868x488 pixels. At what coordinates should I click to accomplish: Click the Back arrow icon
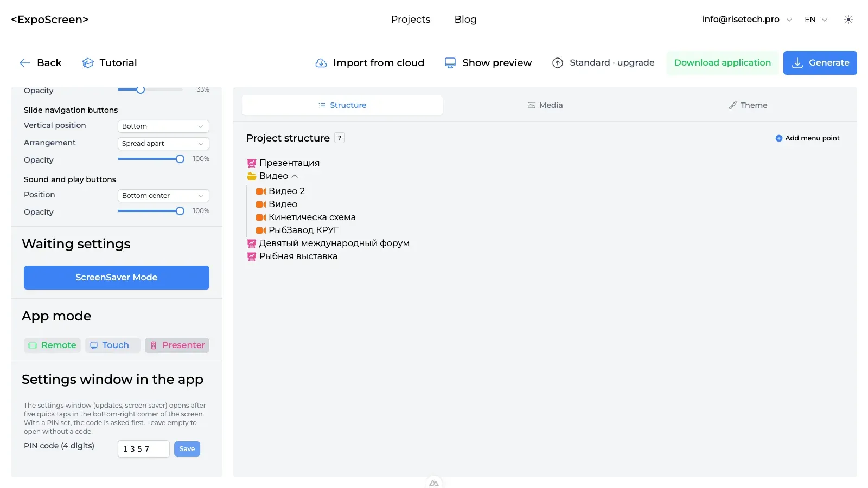(25, 63)
